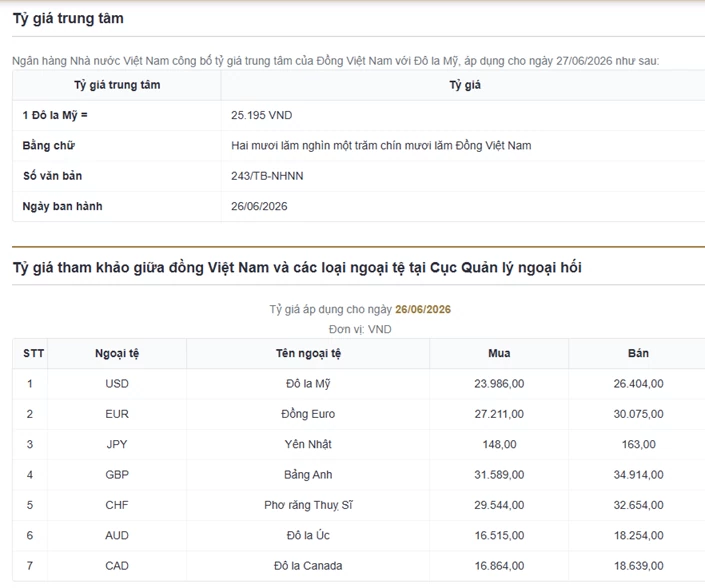The width and height of the screenshot is (705, 588).
Task: Select CAD sell rate '18.639,00'
Action: click(x=638, y=566)
